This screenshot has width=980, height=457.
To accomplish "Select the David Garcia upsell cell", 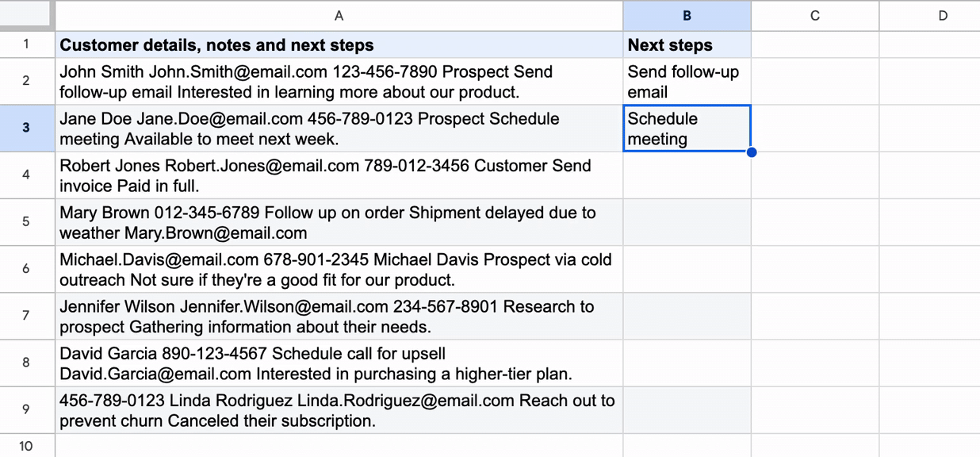I will pyautogui.click(x=339, y=363).
